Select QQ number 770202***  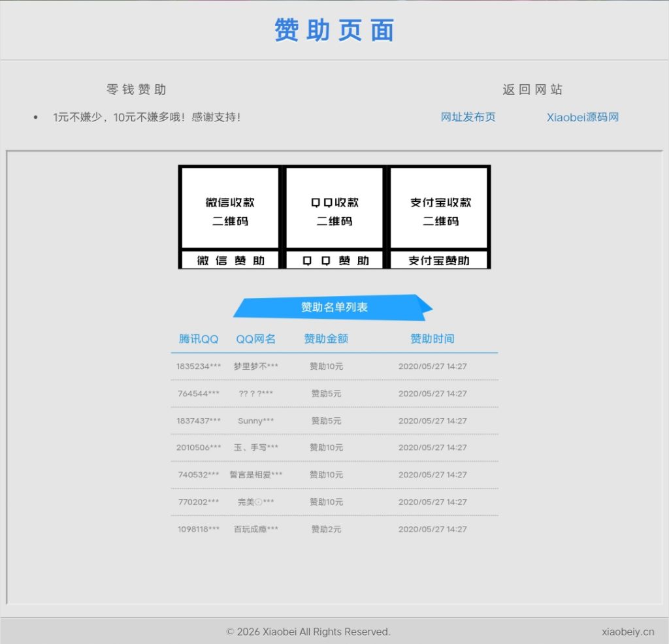pos(199,502)
